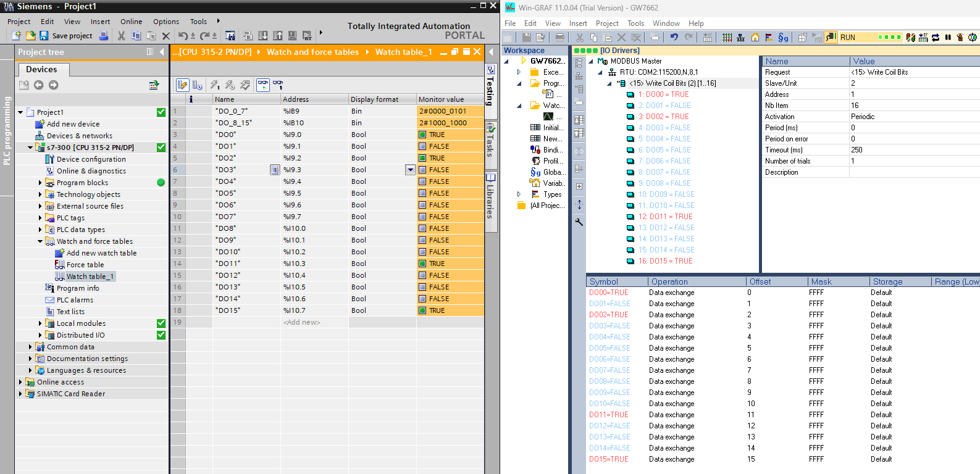Click the house icon in Win-GRAF toolbar
980x474 pixels.
(x=755, y=38)
